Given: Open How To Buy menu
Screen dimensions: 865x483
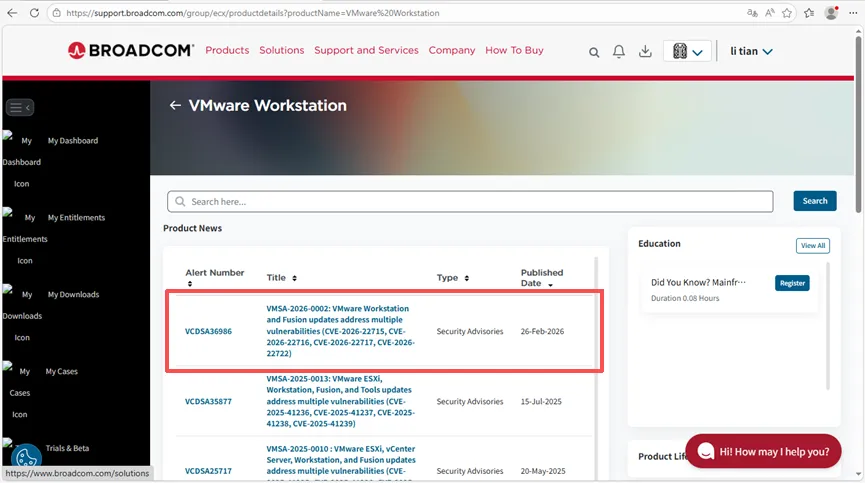Looking at the screenshot, I should [x=514, y=50].
